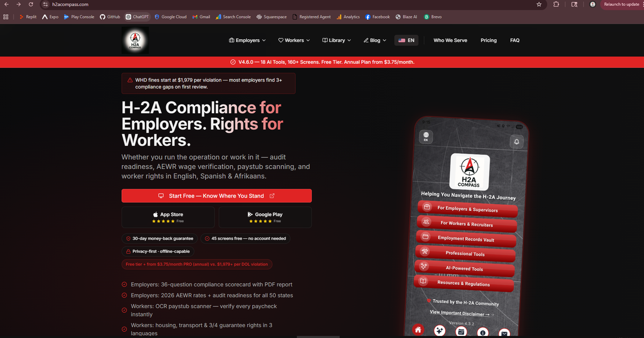Viewport: 644px width, 338px height.
Task: Open the Squarespace bookmark
Action: (x=272, y=17)
